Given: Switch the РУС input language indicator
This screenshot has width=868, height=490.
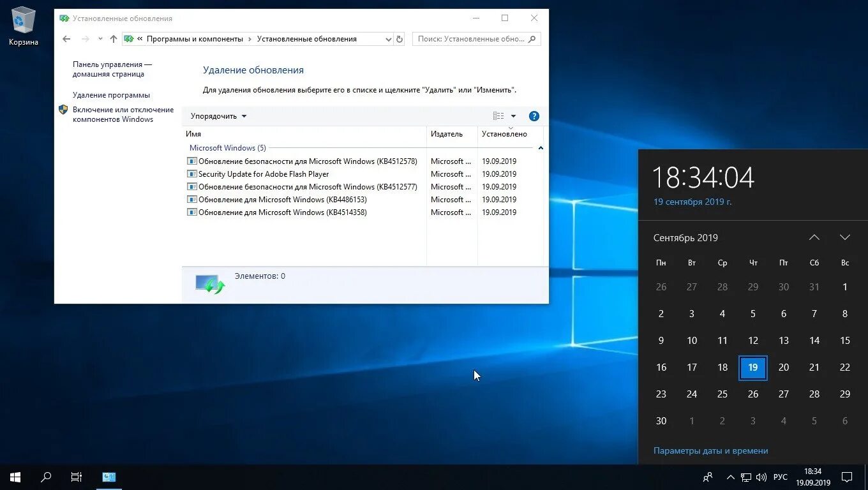Looking at the screenshot, I should (780, 477).
